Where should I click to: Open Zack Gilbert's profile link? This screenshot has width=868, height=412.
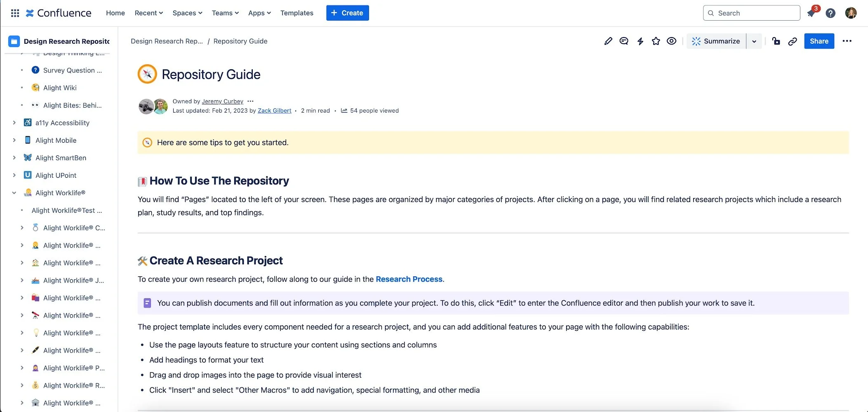(275, 111)
